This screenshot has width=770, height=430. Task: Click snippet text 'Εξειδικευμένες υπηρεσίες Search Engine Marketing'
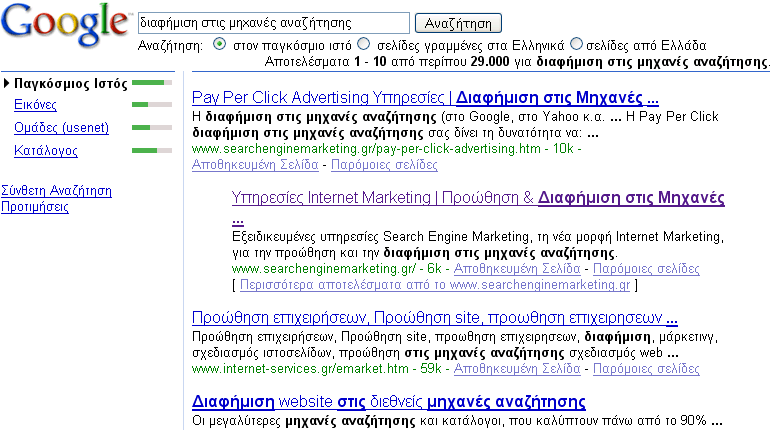[x=380, y=237]
